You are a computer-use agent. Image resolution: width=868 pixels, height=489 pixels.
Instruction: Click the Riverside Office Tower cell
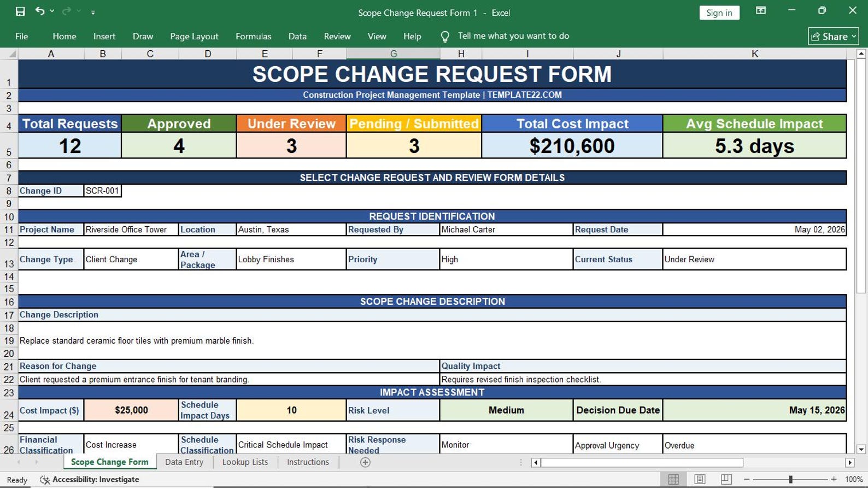[131, 229]
